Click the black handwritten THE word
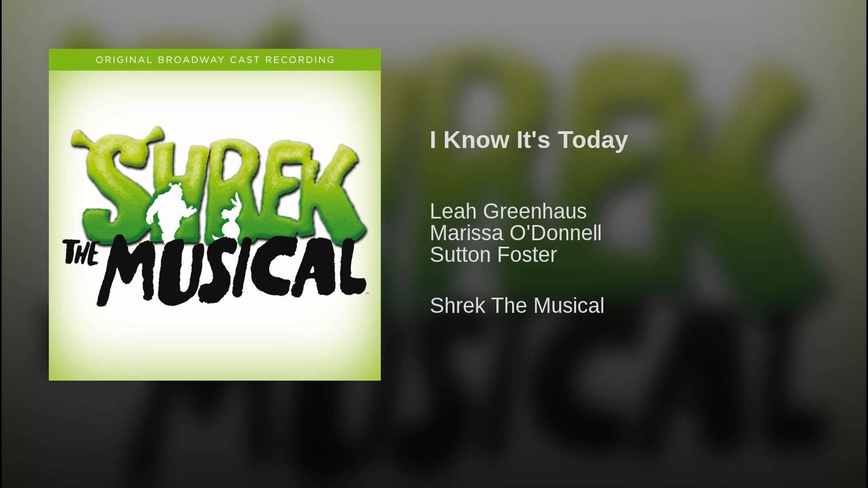This screenshot has height=488, width=868. (x=81, y=252)
